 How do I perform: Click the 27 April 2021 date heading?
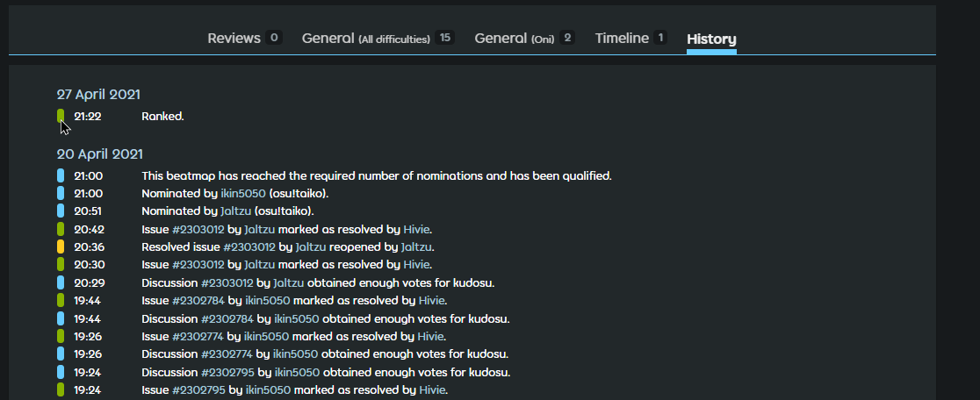click(x=98, y=94)
